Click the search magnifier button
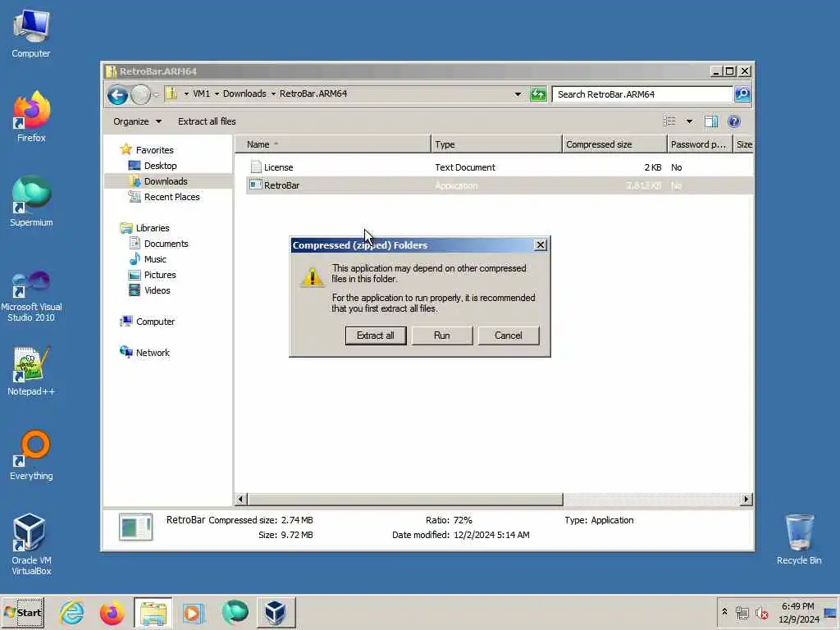 [742, 94]
